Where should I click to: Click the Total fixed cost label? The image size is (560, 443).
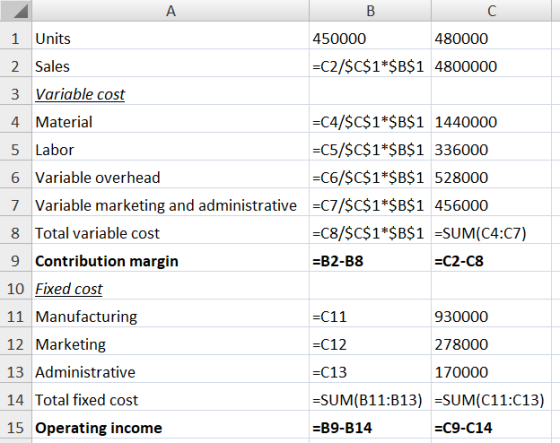(x=86, y=400)
